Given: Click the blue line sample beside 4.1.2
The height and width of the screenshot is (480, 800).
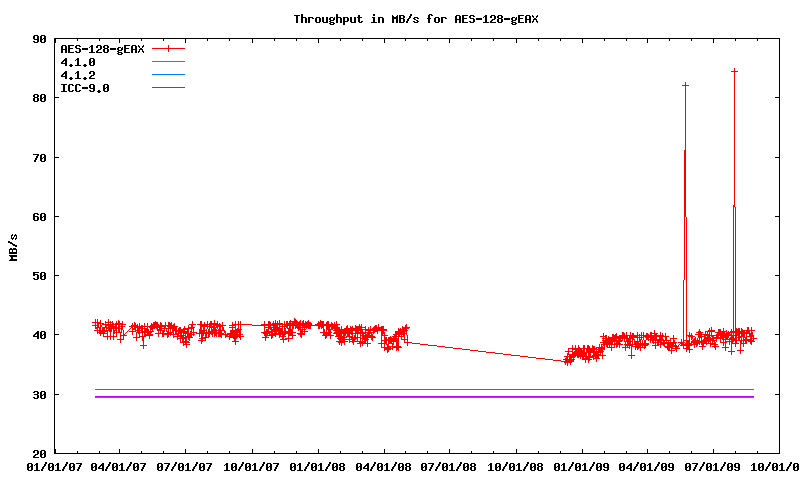Looking at the screenshot, I should point(169,75).
